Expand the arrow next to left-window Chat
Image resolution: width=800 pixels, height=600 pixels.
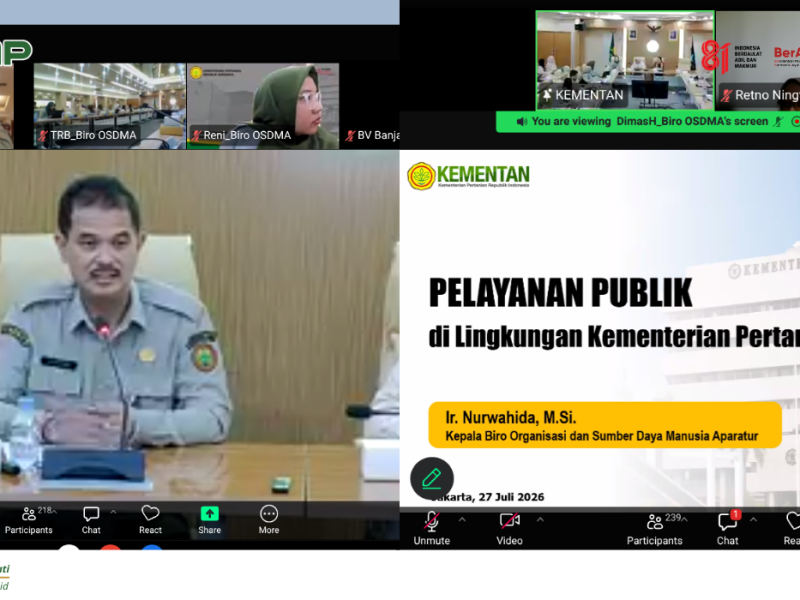point(113,512)
